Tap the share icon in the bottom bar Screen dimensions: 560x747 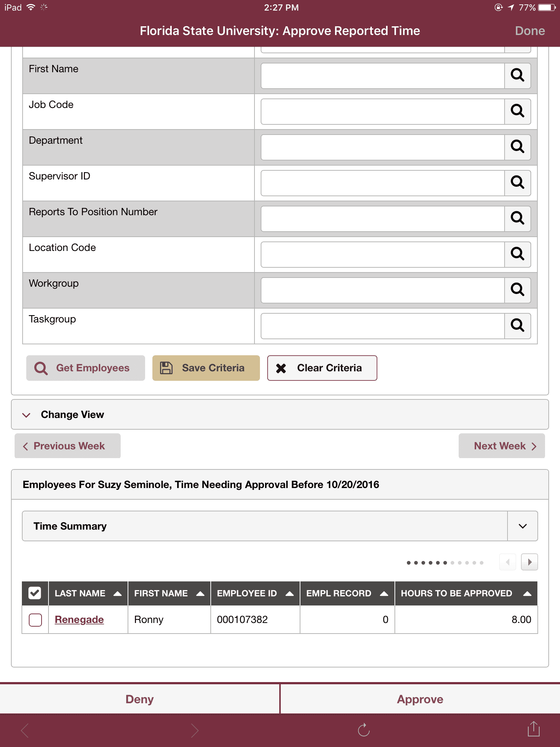coord(533,729)
